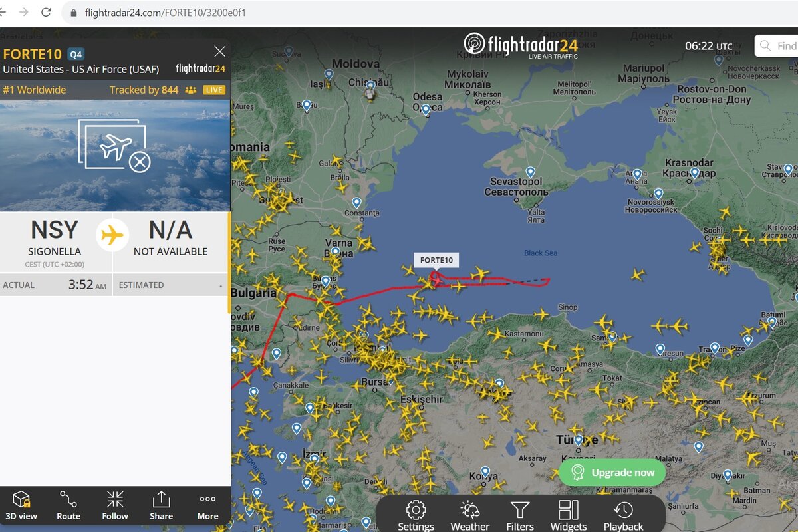Toggle Follow aircraft mode
Image resolution: width=798 pixels, height=532 pixels.
tap(115, 505)
